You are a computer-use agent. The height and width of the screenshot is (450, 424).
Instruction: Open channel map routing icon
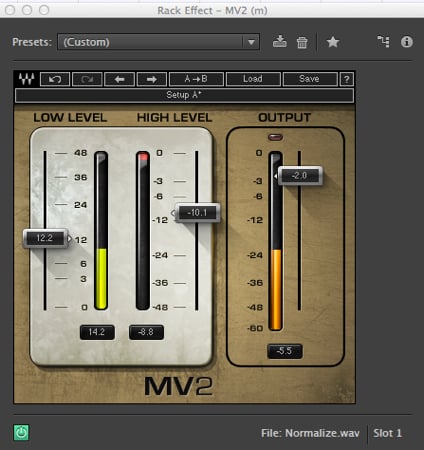pos(383,42)
